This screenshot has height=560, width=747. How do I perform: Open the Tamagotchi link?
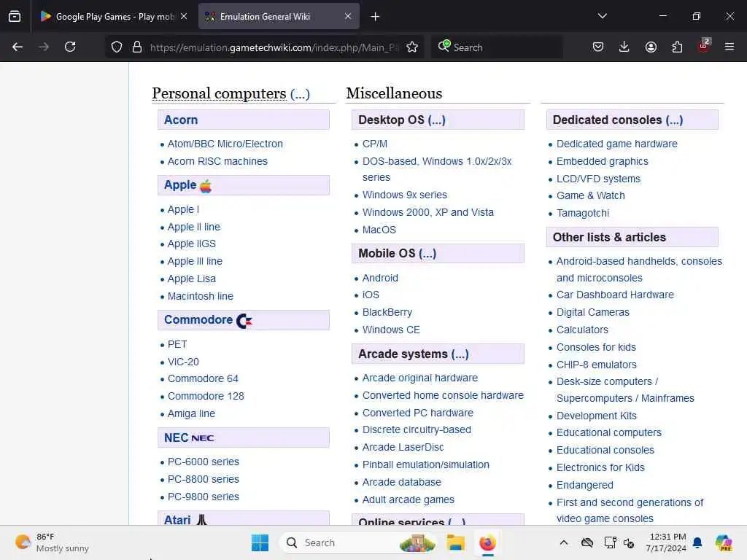pos(583,214)
